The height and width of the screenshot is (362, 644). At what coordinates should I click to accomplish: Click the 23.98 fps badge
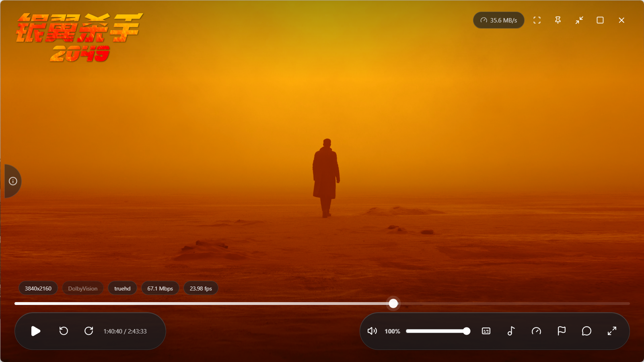201,288
